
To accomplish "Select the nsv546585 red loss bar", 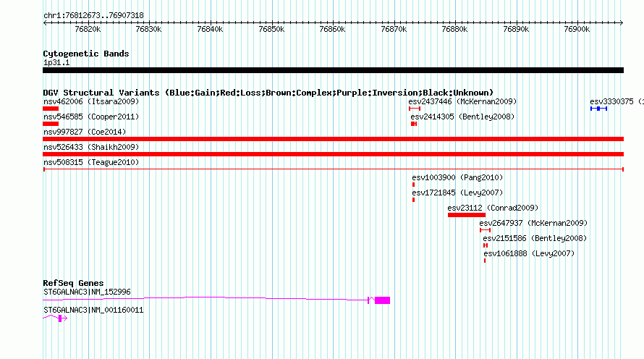I will (x=51, y=124).
